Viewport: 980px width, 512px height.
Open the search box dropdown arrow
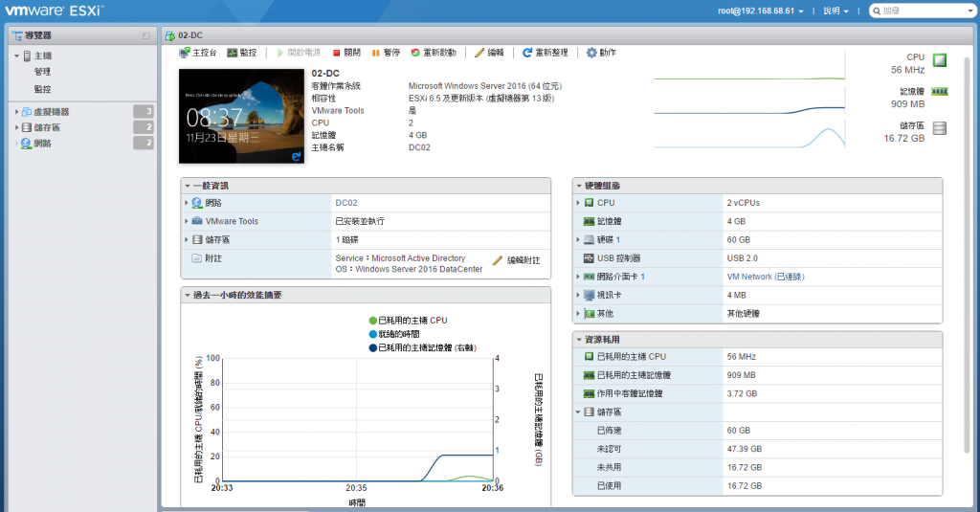pyautogui.click(x=970, y=11)
